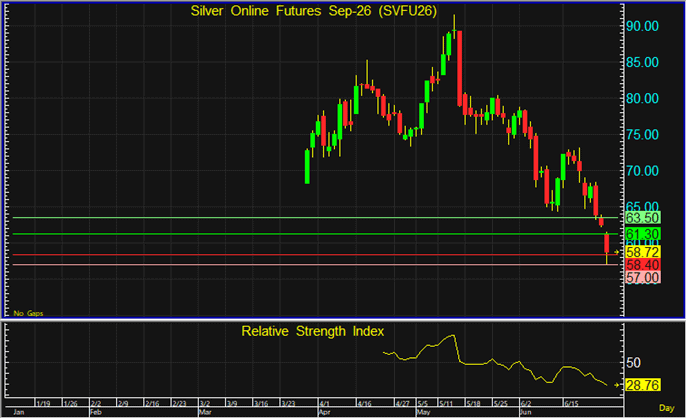
Task: Select the 61.30 green level tag
Action: [x=642, y=234]
